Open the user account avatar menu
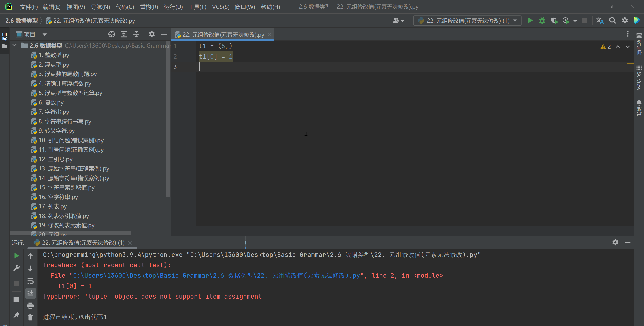Image resolution: width=644 pixels, height=326 pixels. [398, 21]
